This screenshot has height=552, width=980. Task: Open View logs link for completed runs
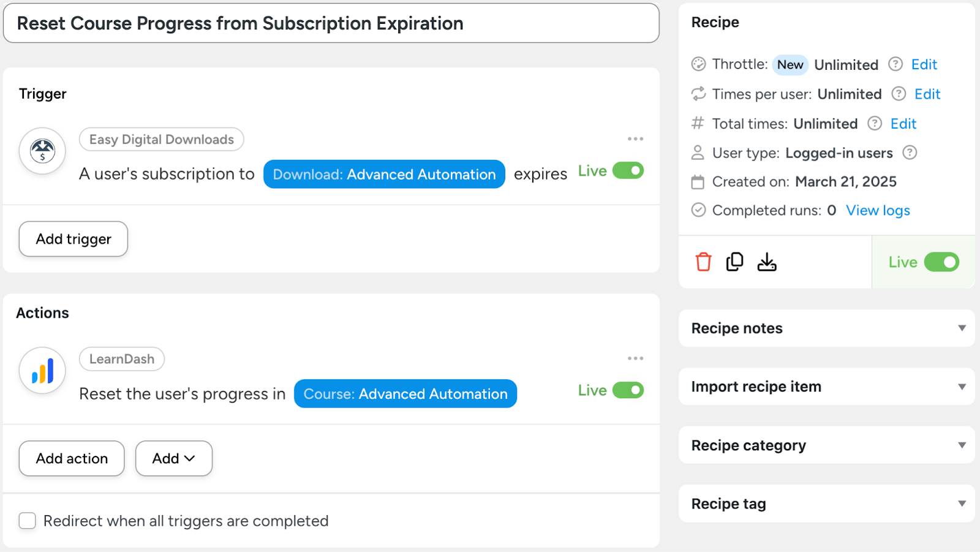(878, 211)
